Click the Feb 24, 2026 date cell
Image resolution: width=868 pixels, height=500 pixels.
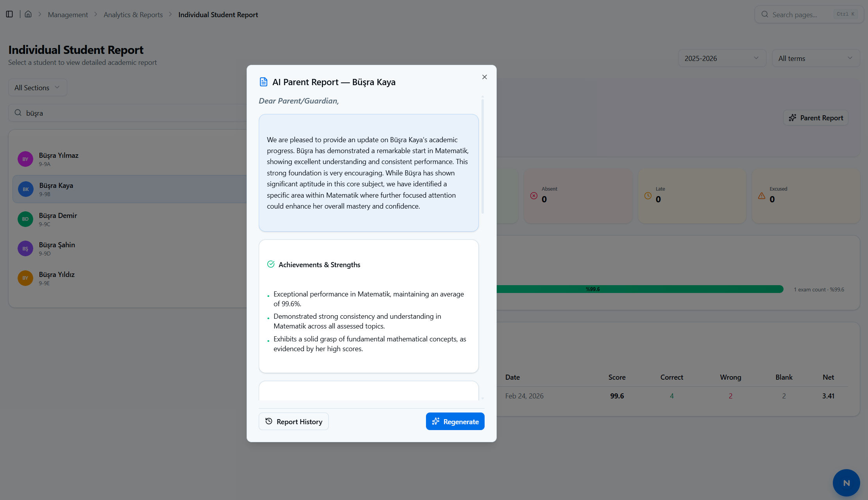coord(524,396)
